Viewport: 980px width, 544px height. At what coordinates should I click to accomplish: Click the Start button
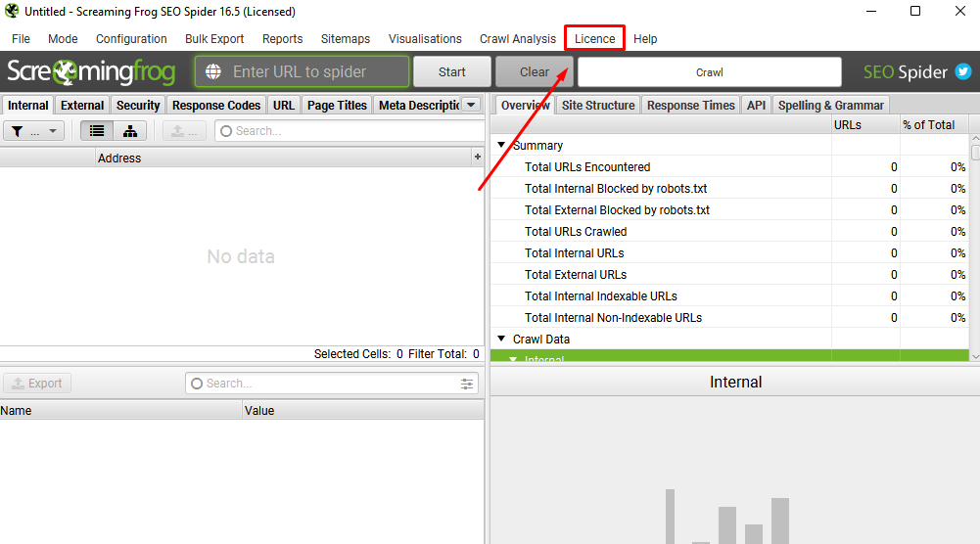tap(452, 71)
